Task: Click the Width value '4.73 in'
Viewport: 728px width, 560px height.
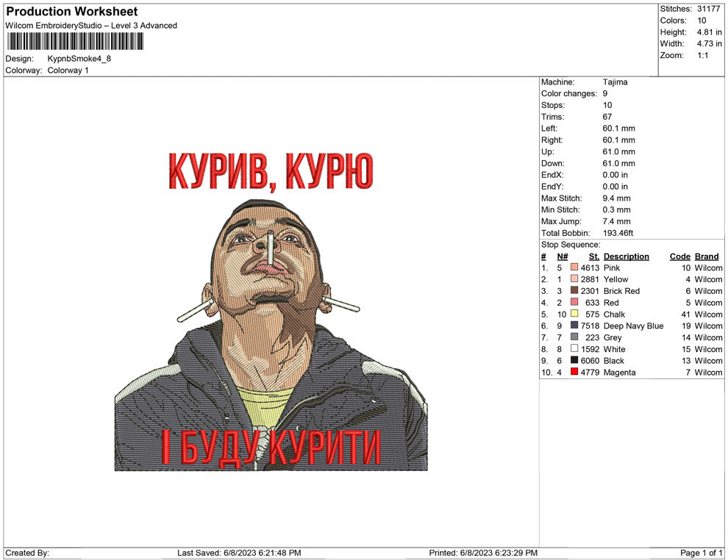Action: [x=709, y=43]
